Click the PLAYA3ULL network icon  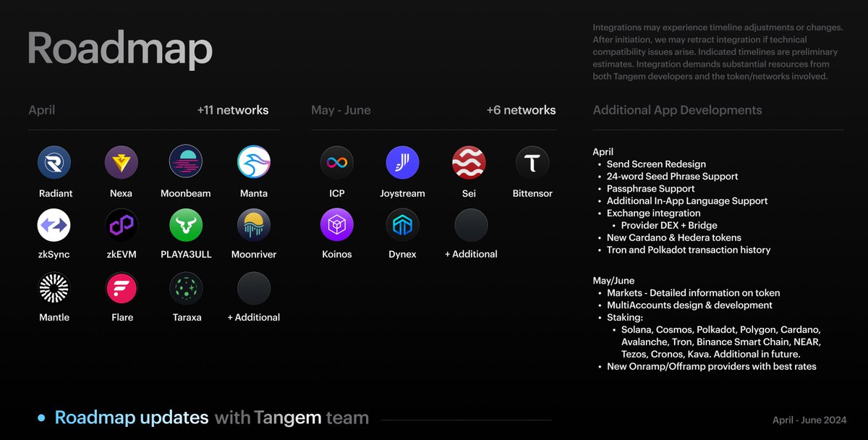tap(186, 225)
